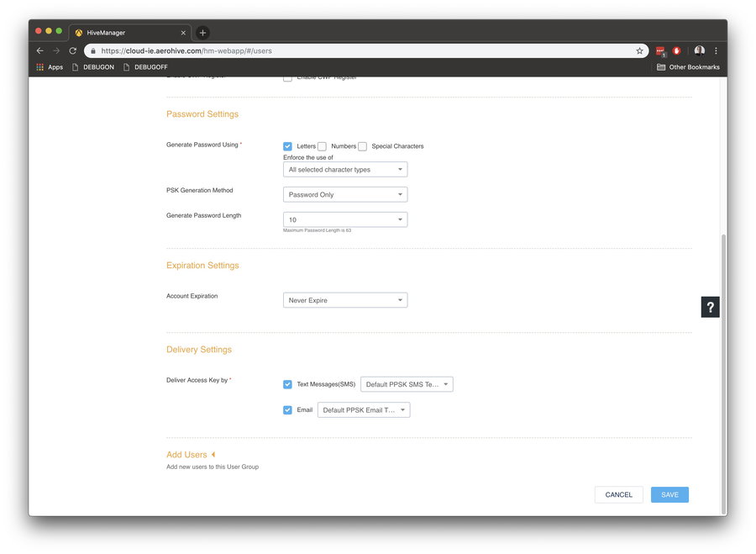Open the user profile avatar icon

click(699, 50)
